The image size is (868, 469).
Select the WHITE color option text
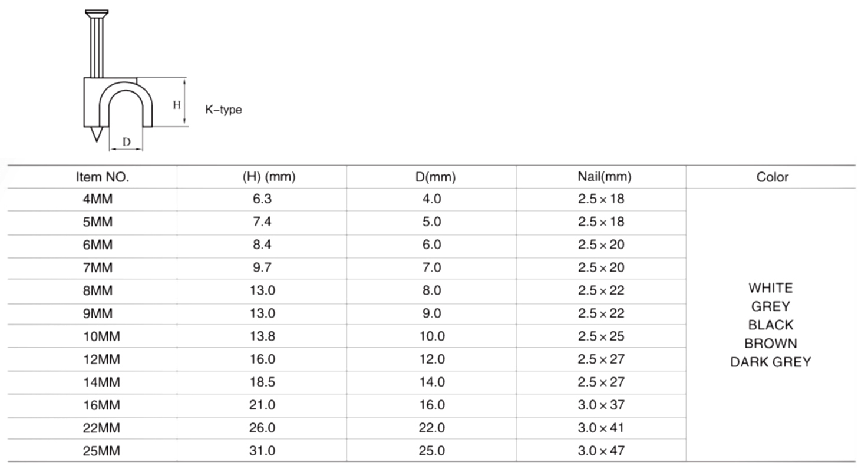click(x=771, y=288)
